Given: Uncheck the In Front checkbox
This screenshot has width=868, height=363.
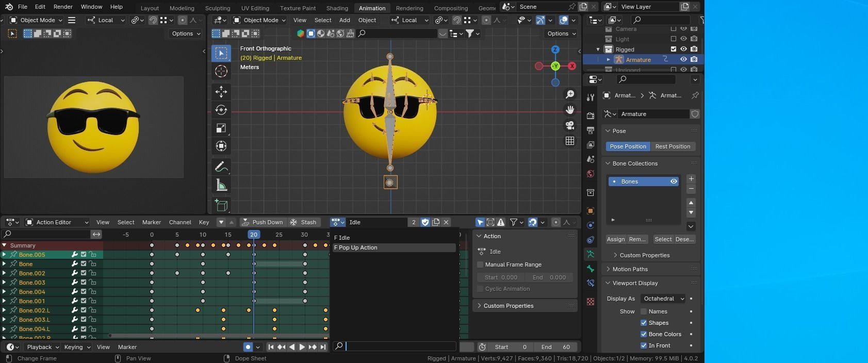Looking at the screenshot, I should coord(644,345).
